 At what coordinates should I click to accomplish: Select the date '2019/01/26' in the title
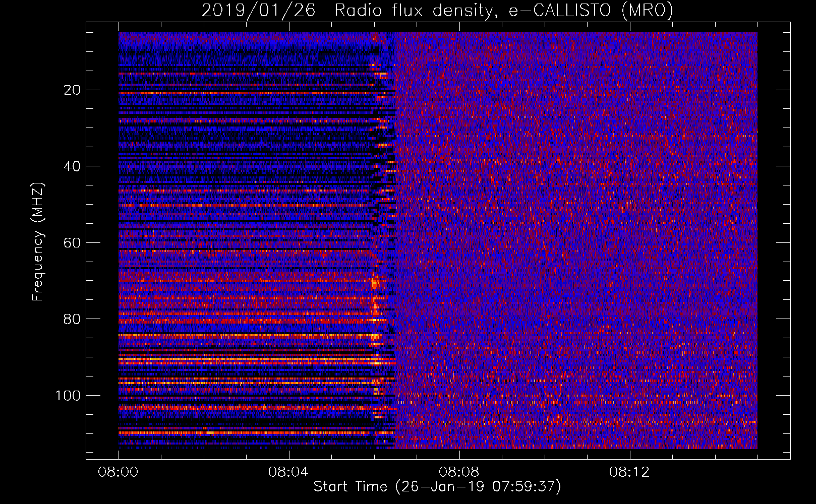click(259, 11)
